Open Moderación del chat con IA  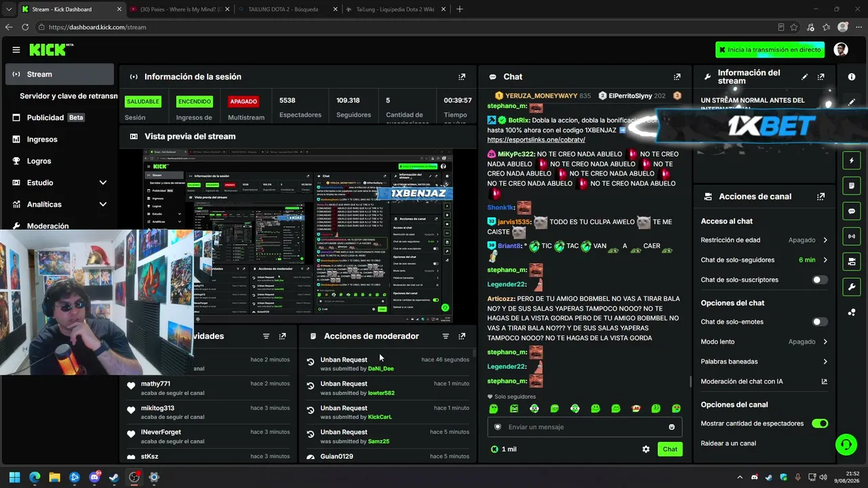764,382
